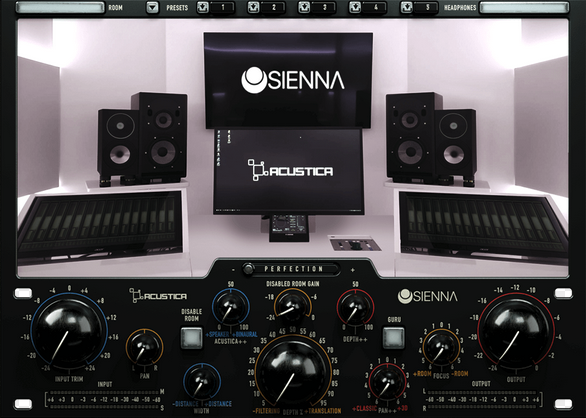The height and width of the screenshot is (418, 586).
Task: Click the Room name display field
Action: coord(61,7)
